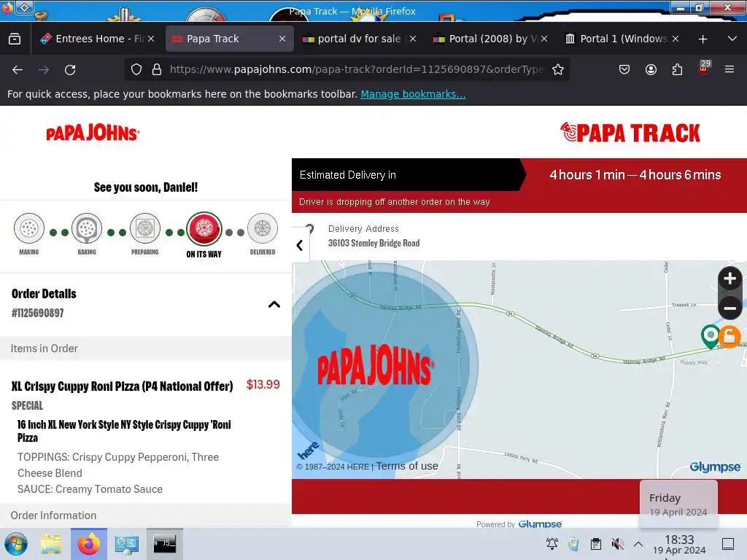Switch to the Entrees Home tab

point(97,39)
